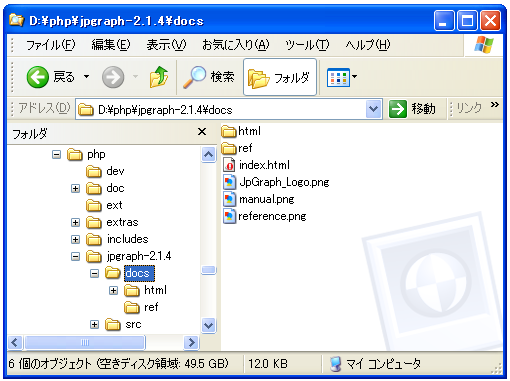Expand the html tree node
Image resolution: width=510 pixels, height=381 pixels.
pyautogui.click(x=114, y=291)
